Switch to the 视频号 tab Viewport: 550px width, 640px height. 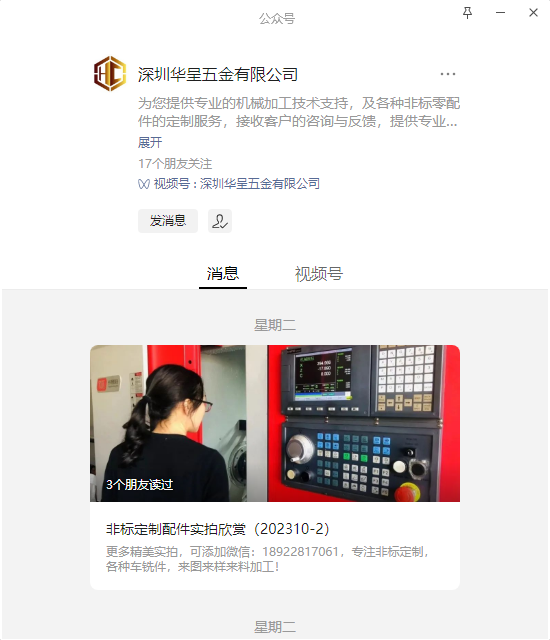click(319, 274)
